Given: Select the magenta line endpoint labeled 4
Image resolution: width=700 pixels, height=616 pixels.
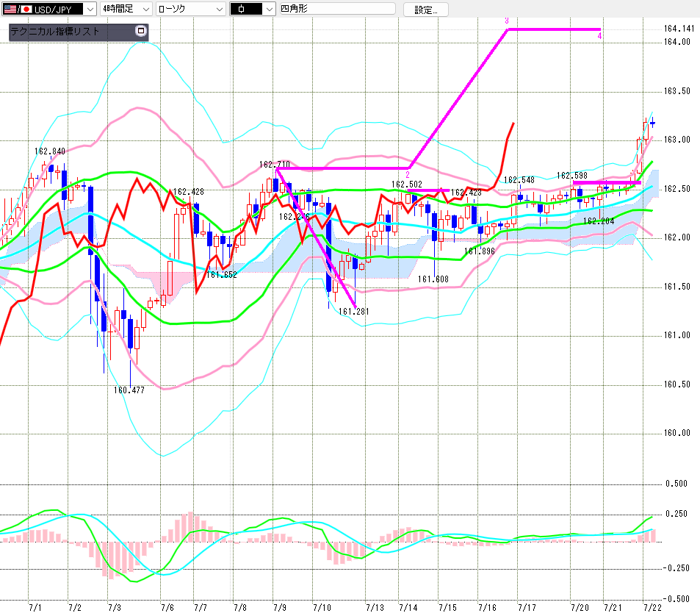Looking at the screenshot, I should pos(599,36).
